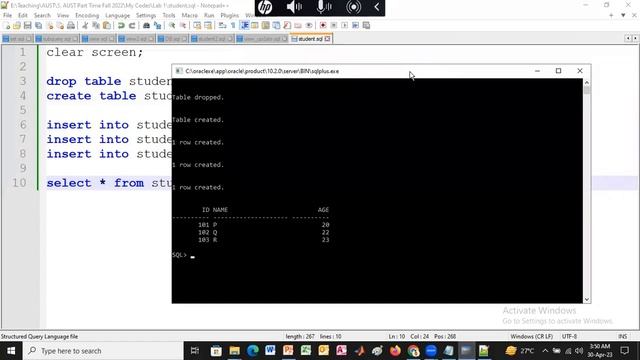640x360 pixels.
Task: Open the notification center icon
Action: coord(624,351)
